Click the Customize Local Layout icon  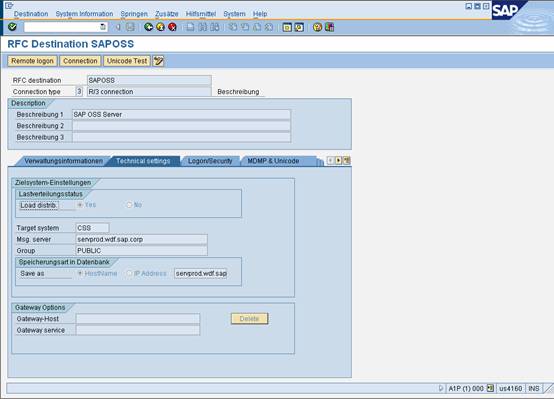click(329, 27)
